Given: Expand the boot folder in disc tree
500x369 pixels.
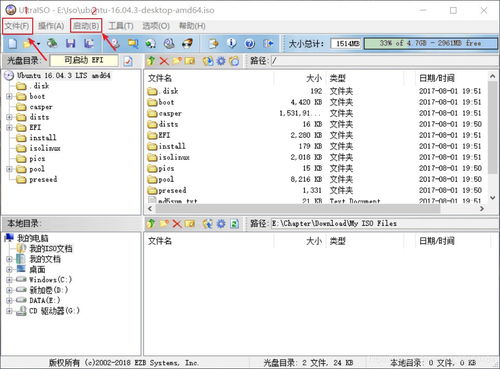Looking at the screenshot, I should (x=9, y=96).
